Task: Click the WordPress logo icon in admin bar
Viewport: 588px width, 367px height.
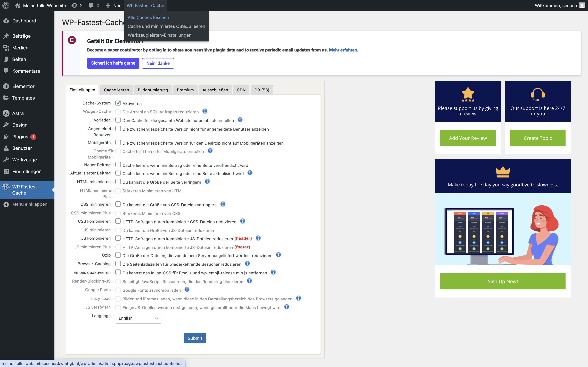Action: [x=6, y=5]
